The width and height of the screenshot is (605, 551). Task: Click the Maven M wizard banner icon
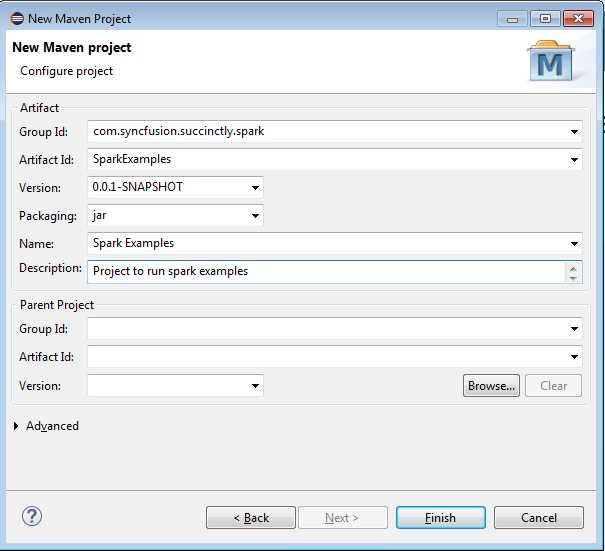tap(551, 61)
